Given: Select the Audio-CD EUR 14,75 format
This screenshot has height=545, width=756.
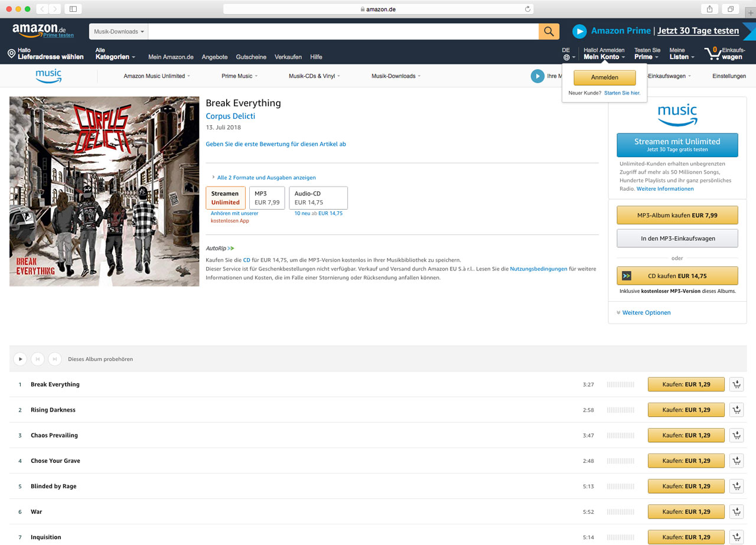Looking at the screenshot, I should [x=318, y=198].
